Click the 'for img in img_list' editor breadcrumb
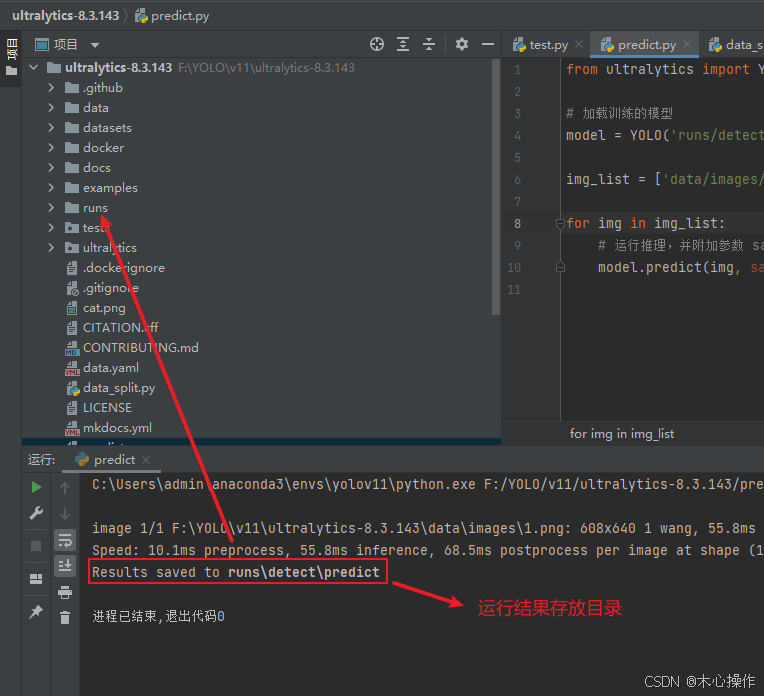 point(622,433)
